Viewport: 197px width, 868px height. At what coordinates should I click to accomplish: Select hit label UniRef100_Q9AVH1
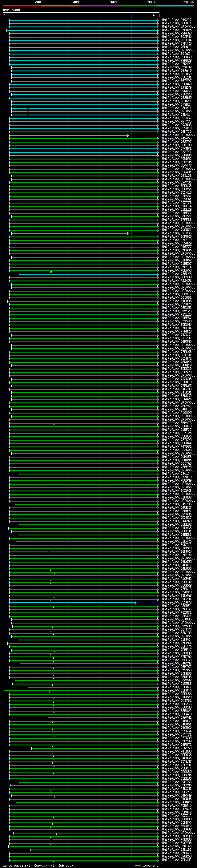(177, 717)
